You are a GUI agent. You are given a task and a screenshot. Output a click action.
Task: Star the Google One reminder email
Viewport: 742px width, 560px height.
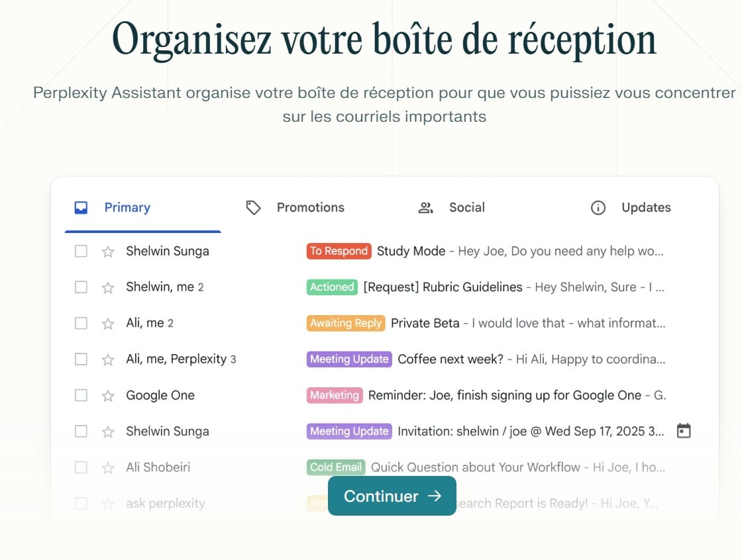tap(108, 396)
